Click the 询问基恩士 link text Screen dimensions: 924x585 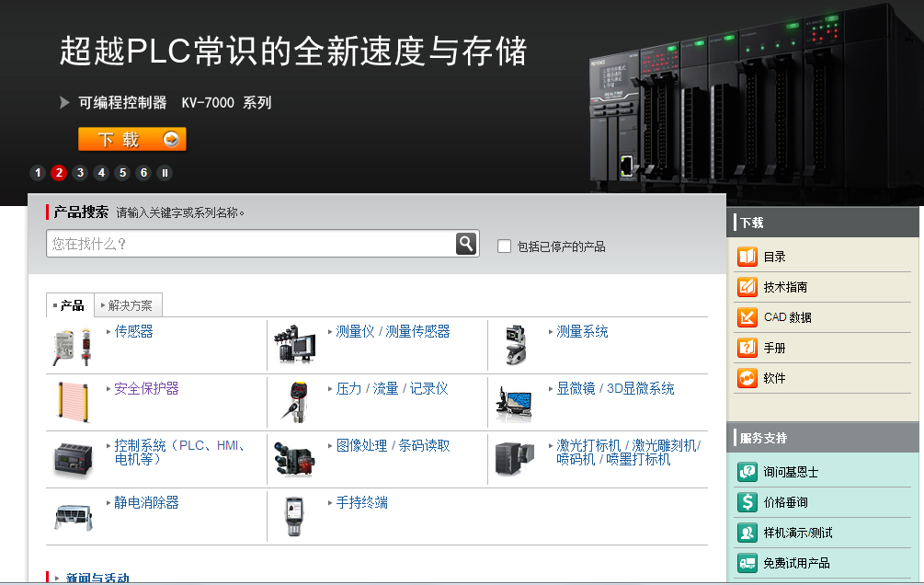click(x=791, y=473)
